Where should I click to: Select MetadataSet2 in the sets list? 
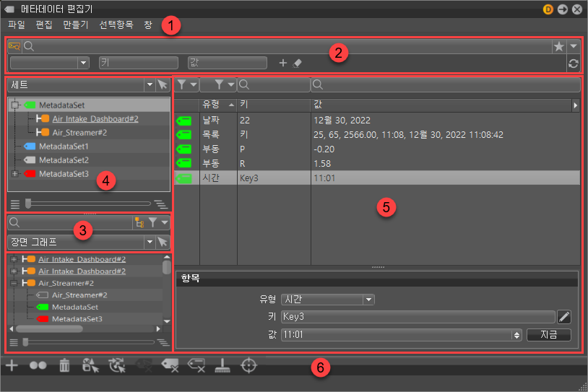point(64,160)
